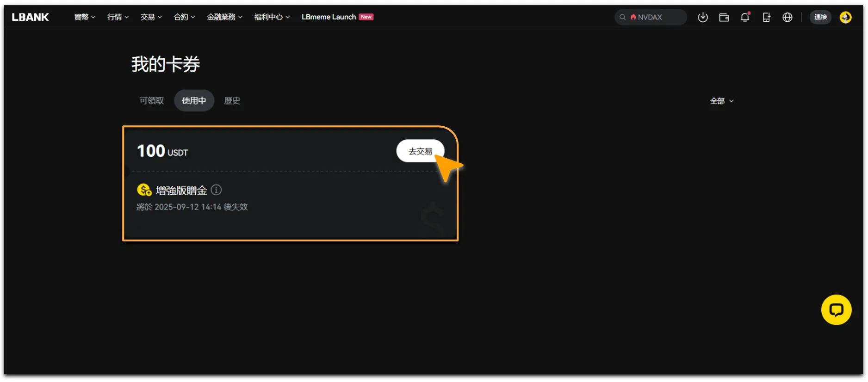868x382 pixels.
Task: Expand the 福利中心 menu
Action: click(272, 17)
